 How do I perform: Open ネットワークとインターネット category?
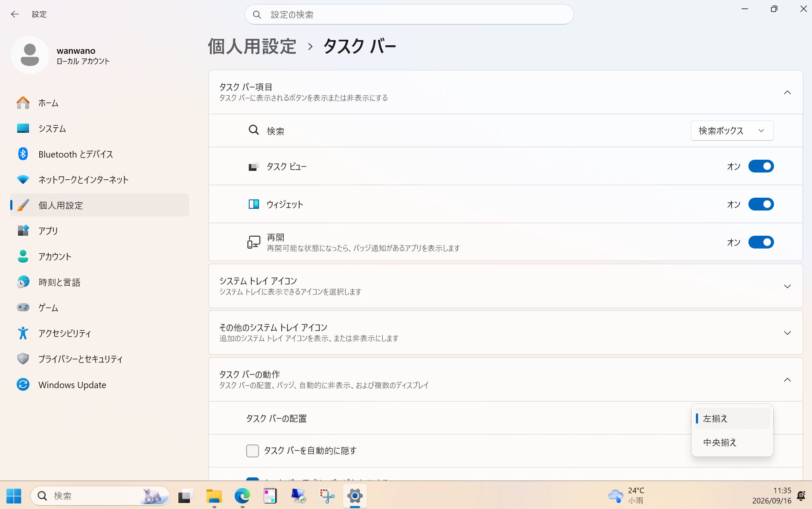coord(99,180)
